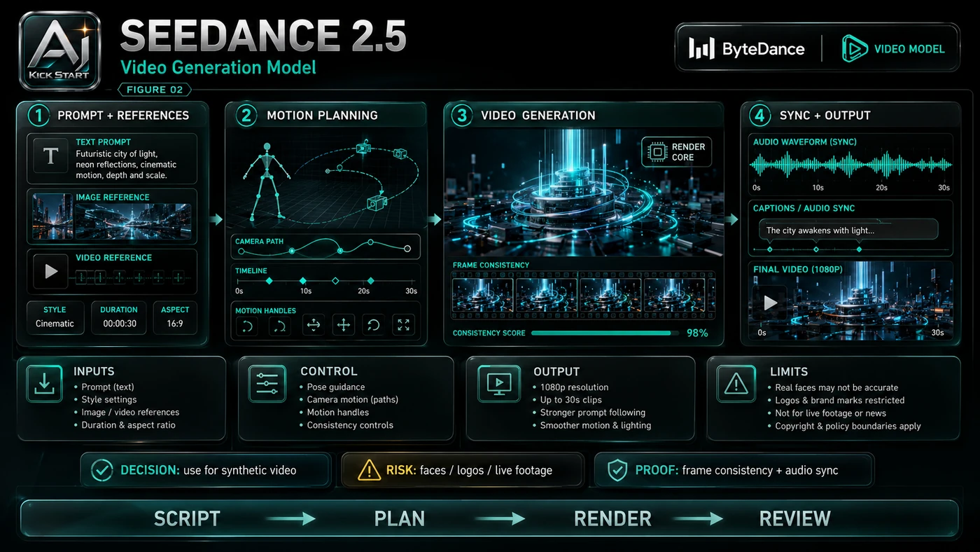Click the "Up to 30s clips" bullet
Viewport: 980px width, 552px height.
pyautogui.click(x=570, y=400)
